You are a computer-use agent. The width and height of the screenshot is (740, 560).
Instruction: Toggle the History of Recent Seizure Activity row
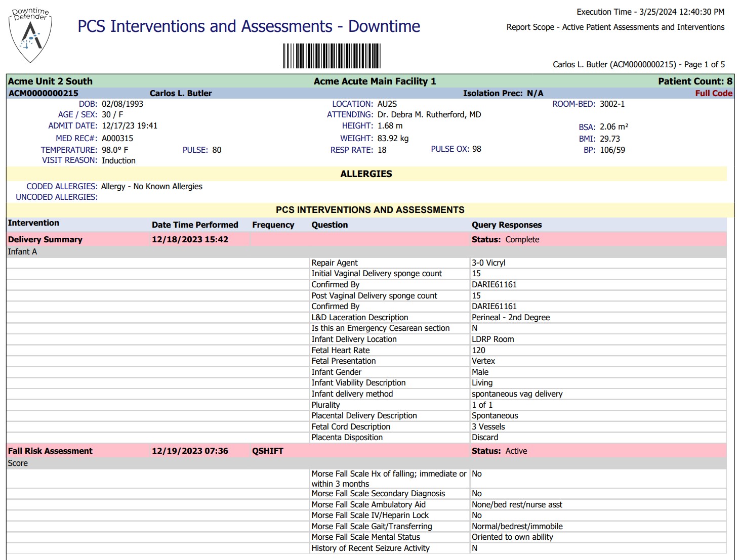point(370,548)
